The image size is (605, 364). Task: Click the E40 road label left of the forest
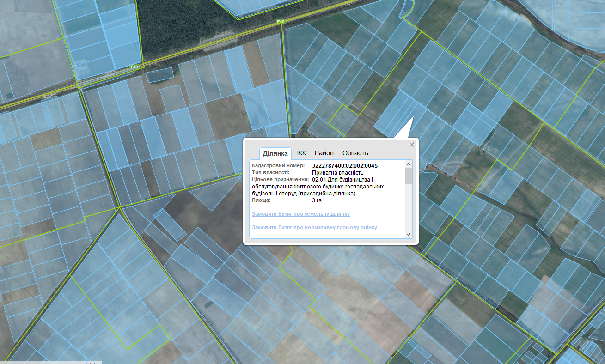click(x=134, y=67)
